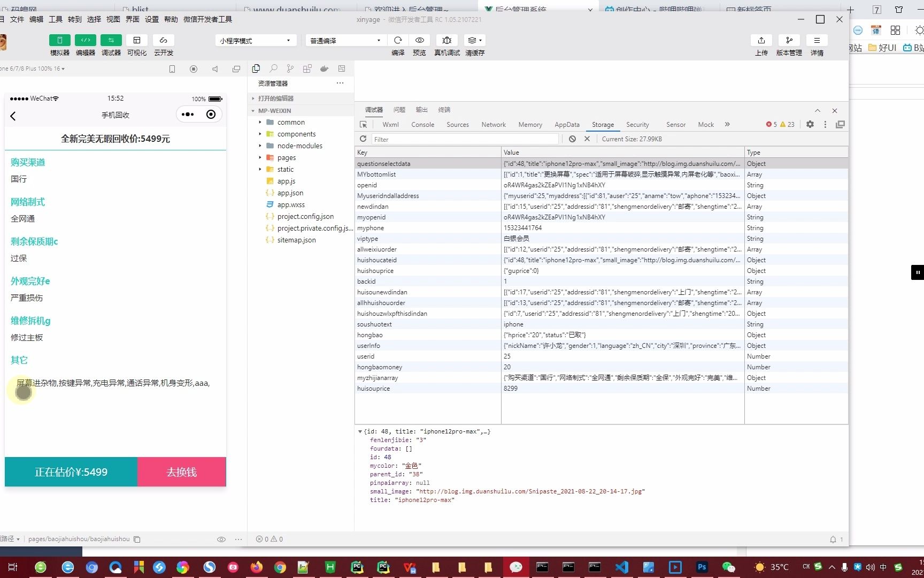Click the back arrow in the simulator
Image resolution: width=924 pixels, height=578 pixels.
point(13,116)
